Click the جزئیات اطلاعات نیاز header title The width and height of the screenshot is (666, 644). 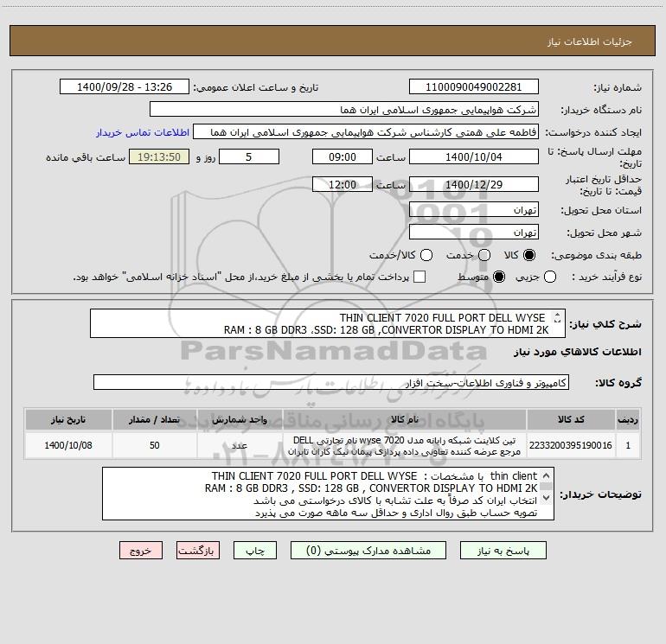coord(589,41)
